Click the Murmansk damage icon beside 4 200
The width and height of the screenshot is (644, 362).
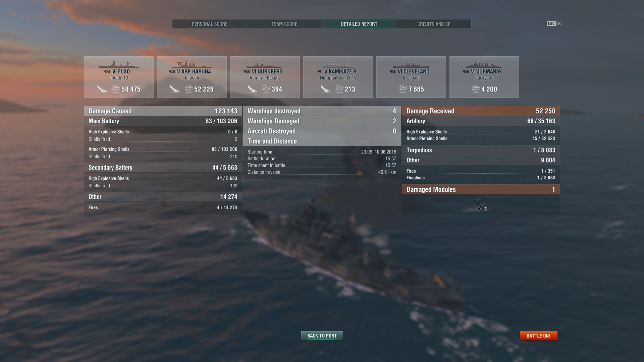(476, 89)
